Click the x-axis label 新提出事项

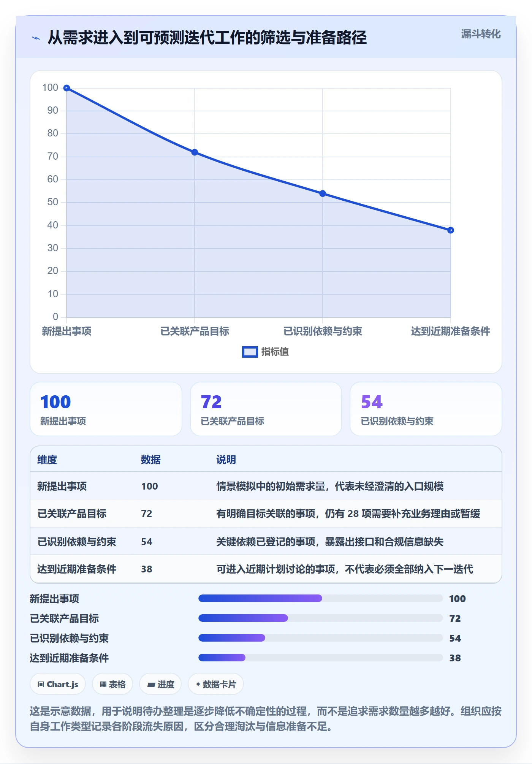(66, 331)
